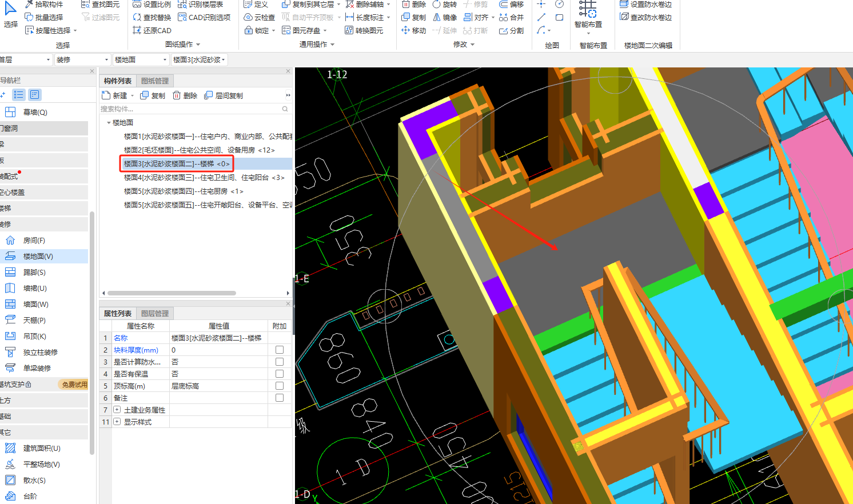Image resolution: width=853 pixels, height=504 pixels.
Task: Open the 装修 category dropdown
Action: click(x=82, y=59)
